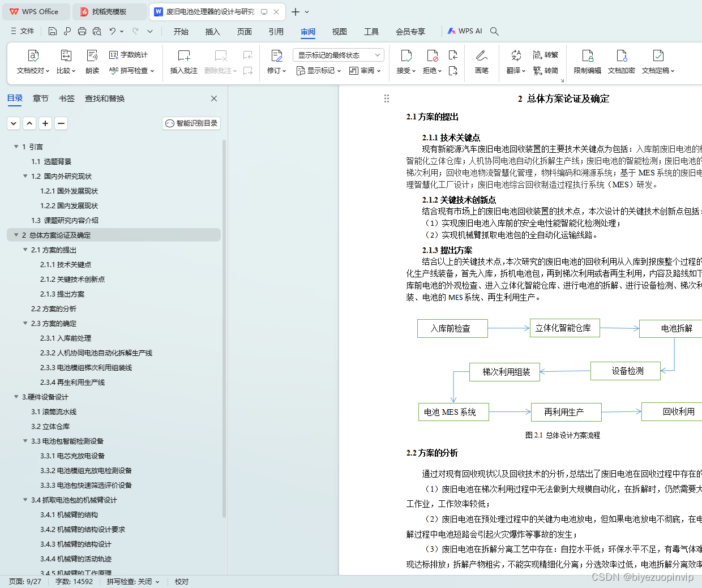This screenshot has height=588, width=702.
Task: Switch to the 找稻壳模板 tab
Action: click(109, 11)
